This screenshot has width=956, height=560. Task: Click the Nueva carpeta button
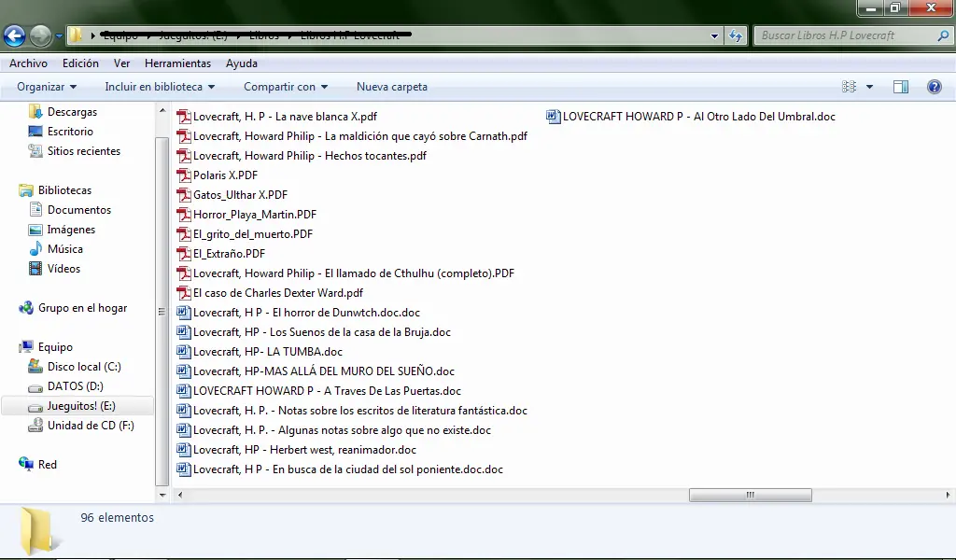[392, 87]
